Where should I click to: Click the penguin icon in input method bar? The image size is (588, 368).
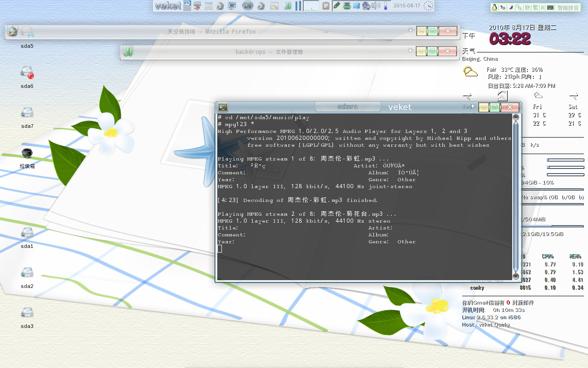[495, 7]
